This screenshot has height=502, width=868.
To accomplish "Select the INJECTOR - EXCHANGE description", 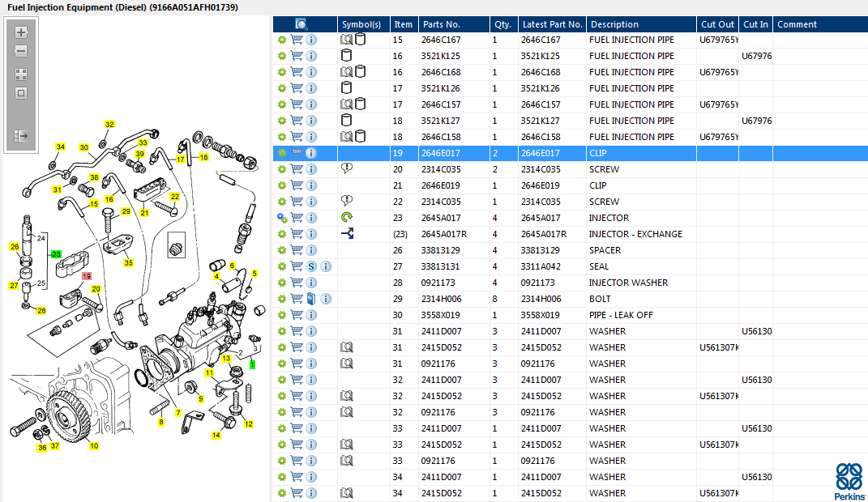I will pyautogui.click(x=635, y=234).
